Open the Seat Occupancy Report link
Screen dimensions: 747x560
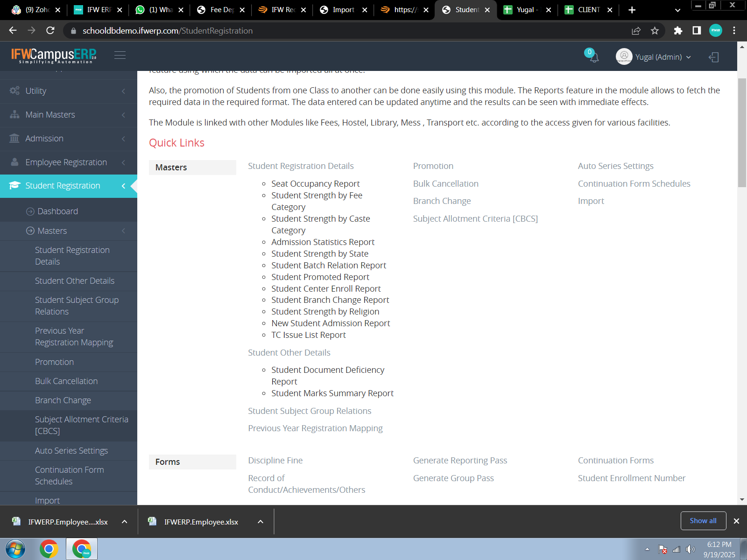pyautogui.click(x=316, y=184)
